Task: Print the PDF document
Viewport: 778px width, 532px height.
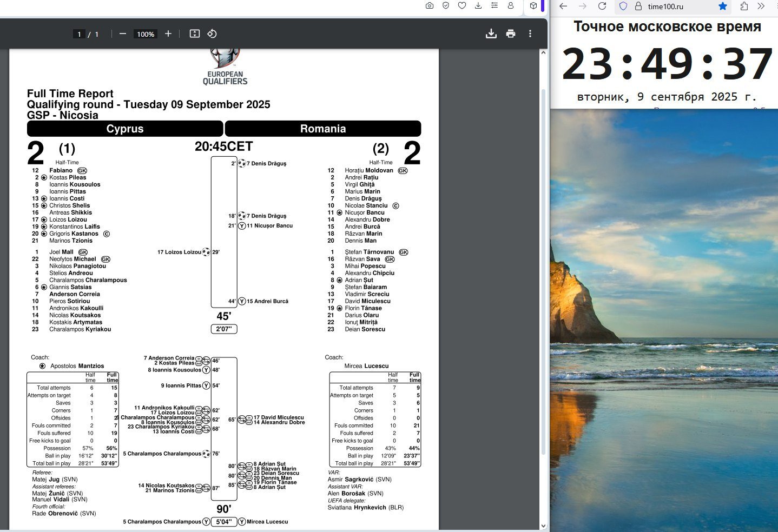Action: [x=510, y=34]
